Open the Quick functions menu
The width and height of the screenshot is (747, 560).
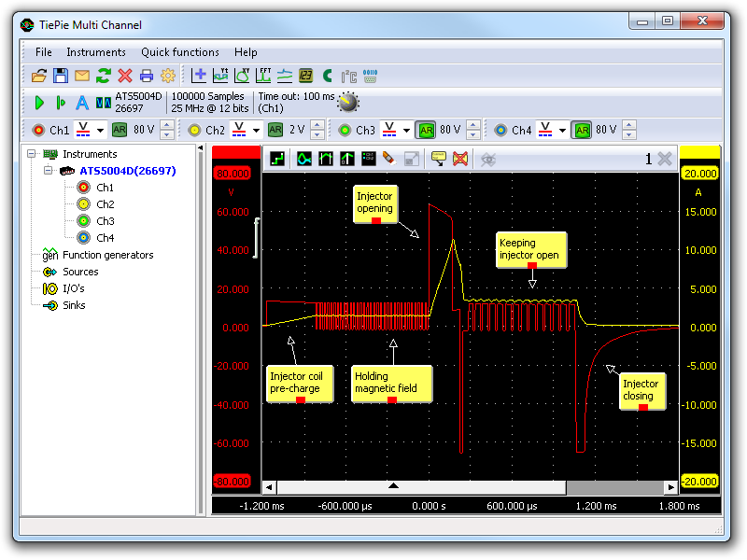(x=180, y=52)
